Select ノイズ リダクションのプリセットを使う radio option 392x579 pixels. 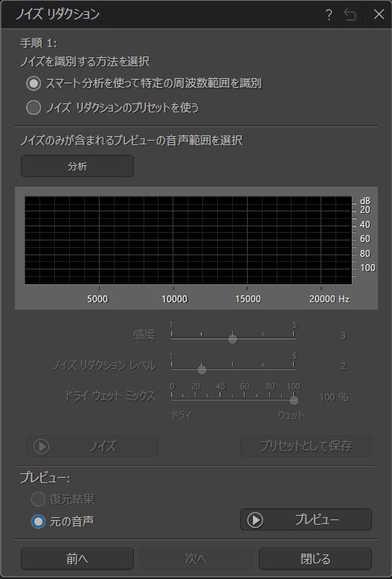[33, 108]
